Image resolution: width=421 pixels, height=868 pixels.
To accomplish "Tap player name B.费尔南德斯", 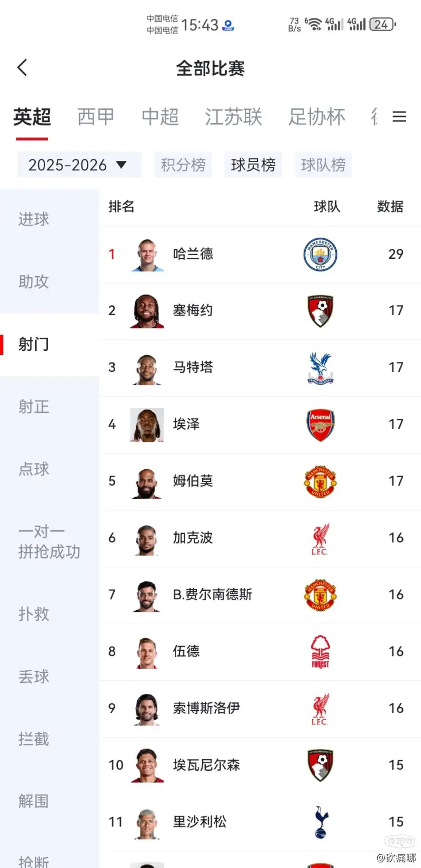I will point(213,594).
